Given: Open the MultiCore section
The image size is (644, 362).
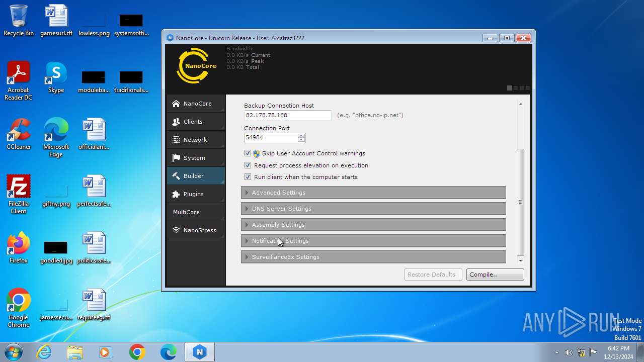Looking at the screenshot, I should click(196, 212).
